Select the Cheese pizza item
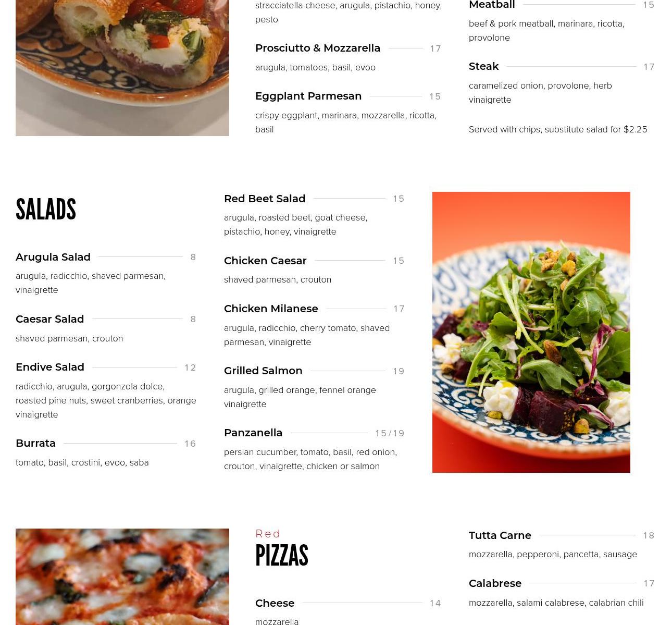The image size is (672, 625). click(275, 603)
